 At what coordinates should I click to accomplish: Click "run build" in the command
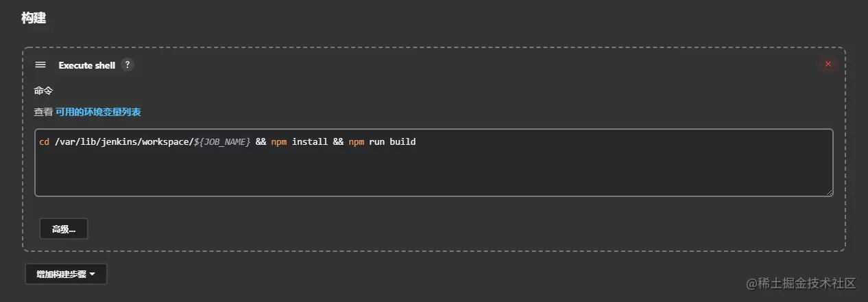pyautogui.click(x=392, y=142)
